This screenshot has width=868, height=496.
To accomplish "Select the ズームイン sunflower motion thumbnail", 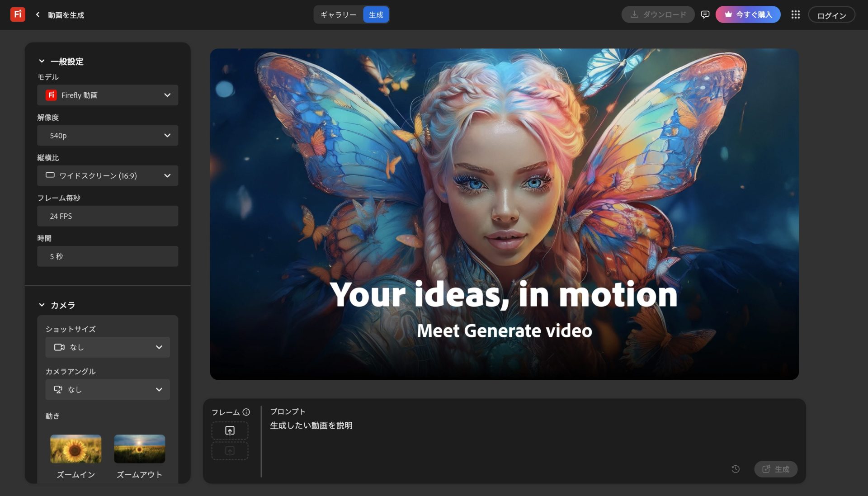I will 75,449.
